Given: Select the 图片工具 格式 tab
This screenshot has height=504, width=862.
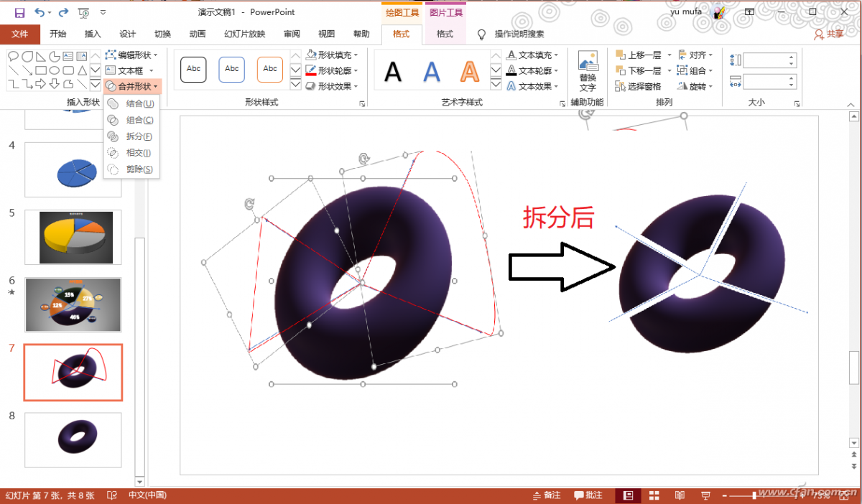Looking at the screenshot, I should 445,34.
